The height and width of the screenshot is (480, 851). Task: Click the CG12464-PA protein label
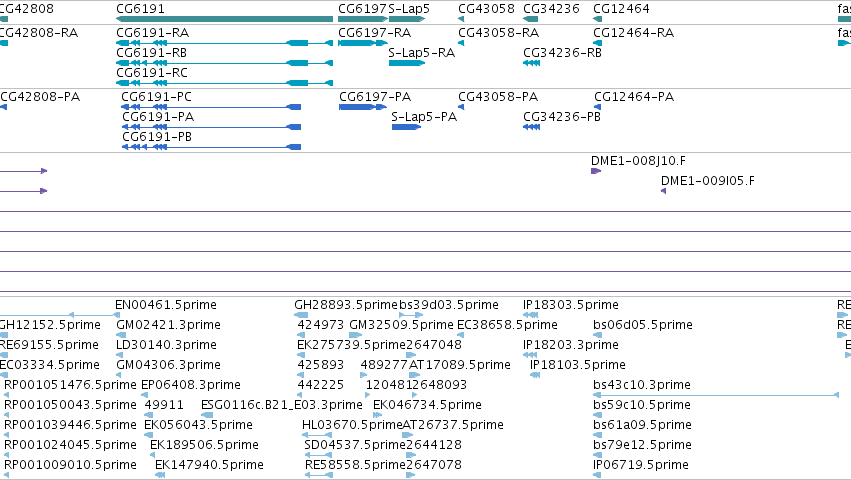click(634, 97)
